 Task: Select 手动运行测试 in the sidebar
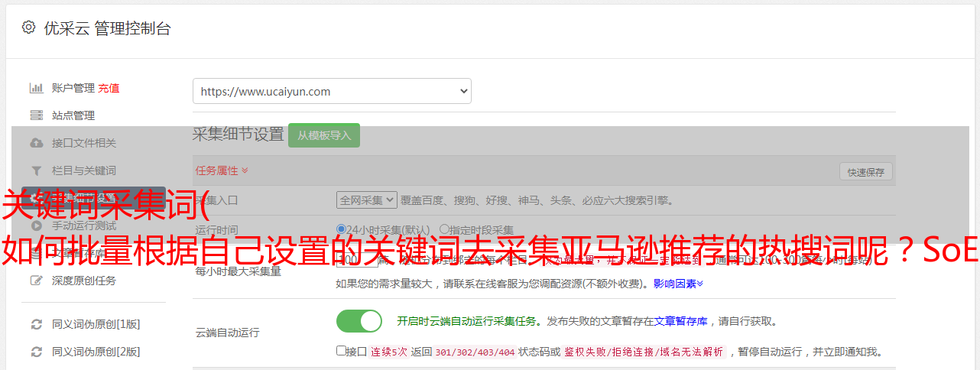tap(84, 226)
